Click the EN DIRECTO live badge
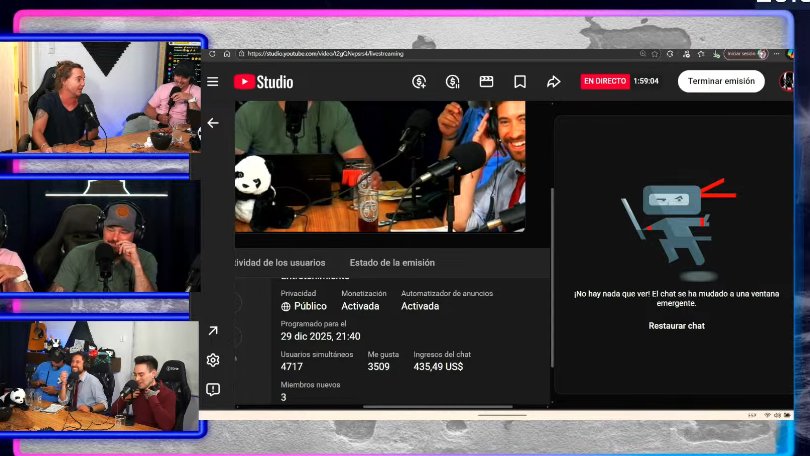The height and width of the screenshot is (456, 810). point(604,82)
